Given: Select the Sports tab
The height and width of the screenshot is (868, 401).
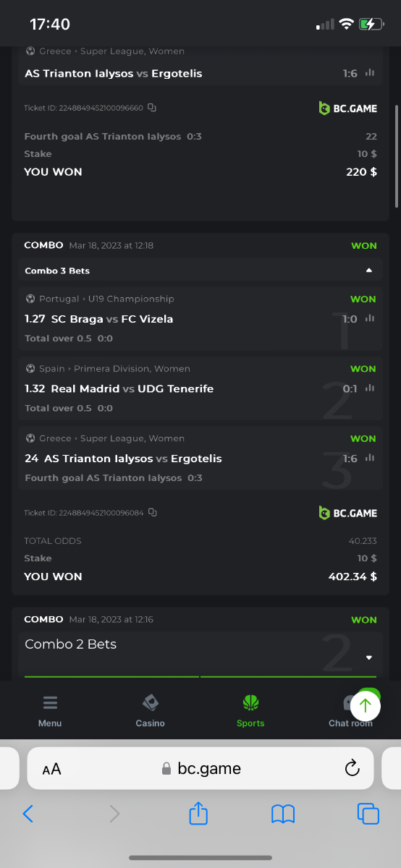Looking at the screenshot, I should pyautogui.click(x=250, y=711).
